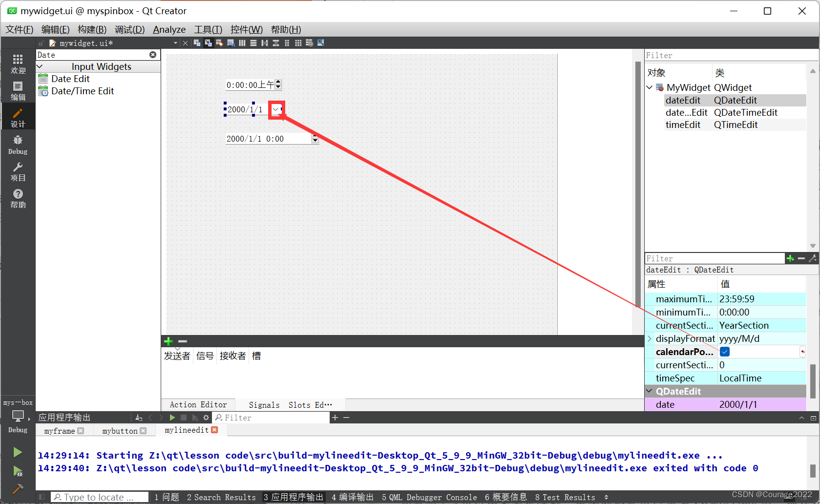Open the document selector dropdown beside mywidget.ui
Screen dimensions: 820x504
175,43
